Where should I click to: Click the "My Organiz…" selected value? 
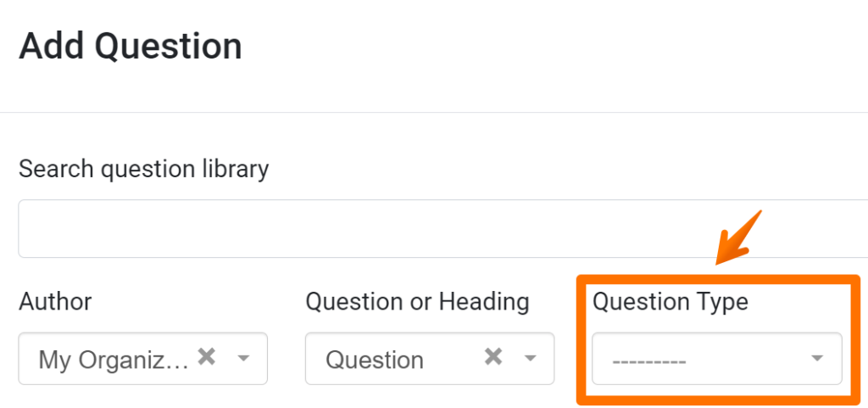[x=114, y=360]
